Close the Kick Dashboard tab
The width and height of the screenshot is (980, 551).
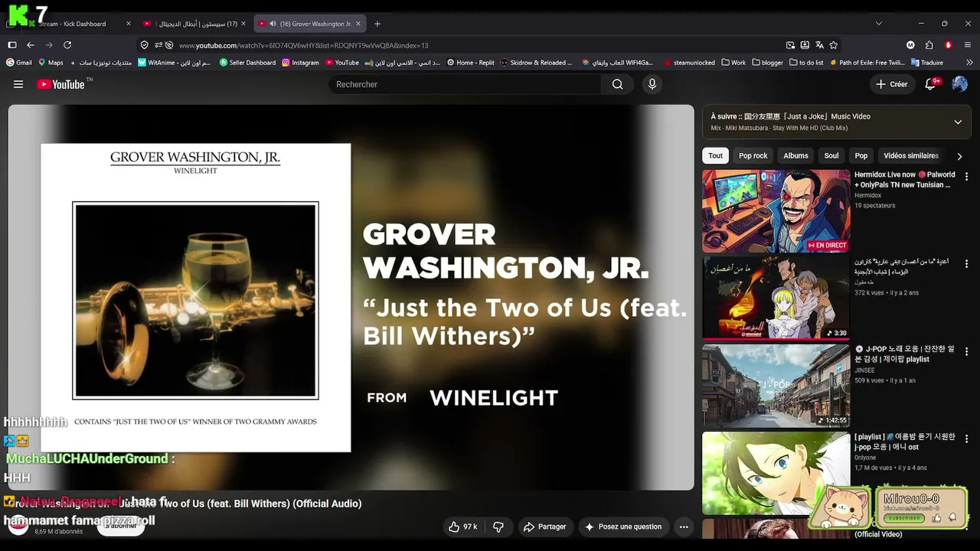tap(129, 24)
